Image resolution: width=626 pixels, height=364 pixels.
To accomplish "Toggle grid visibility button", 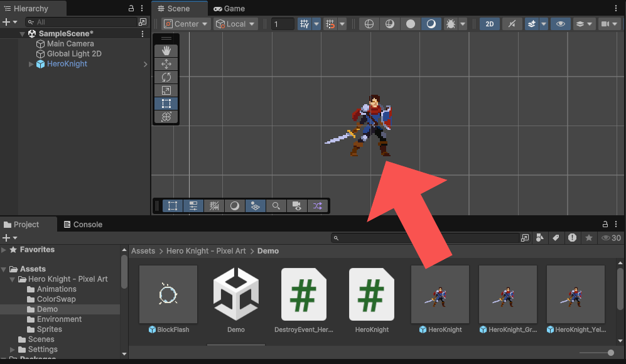I will [305, 24].
